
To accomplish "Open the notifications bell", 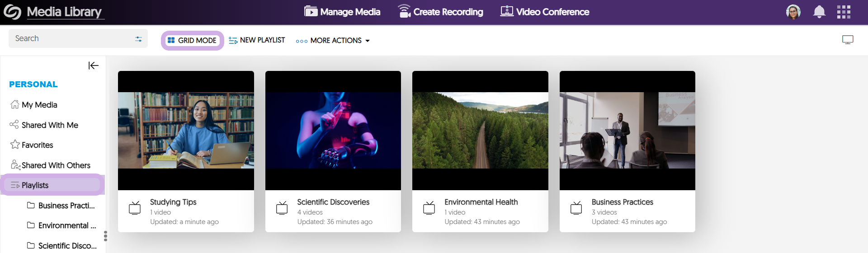I will coord(819,12).
